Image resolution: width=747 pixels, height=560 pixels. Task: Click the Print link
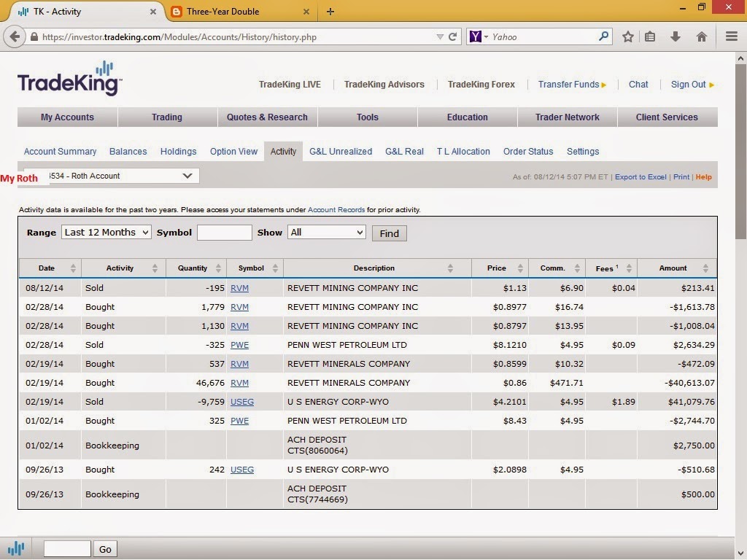coord(681,176)
